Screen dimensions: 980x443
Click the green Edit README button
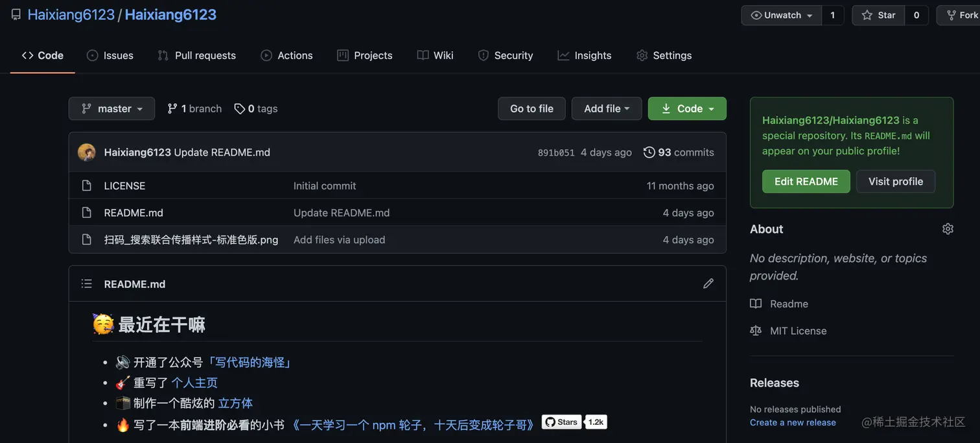[806, 182]
